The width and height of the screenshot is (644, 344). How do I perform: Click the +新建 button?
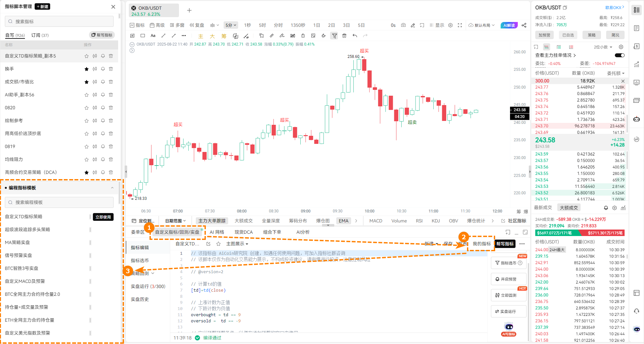click(42, 6)
